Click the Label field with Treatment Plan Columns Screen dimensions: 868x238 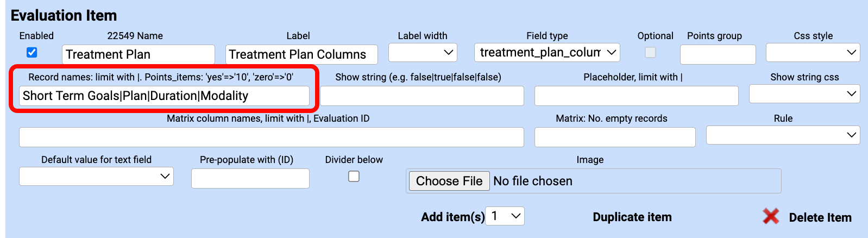301,54
